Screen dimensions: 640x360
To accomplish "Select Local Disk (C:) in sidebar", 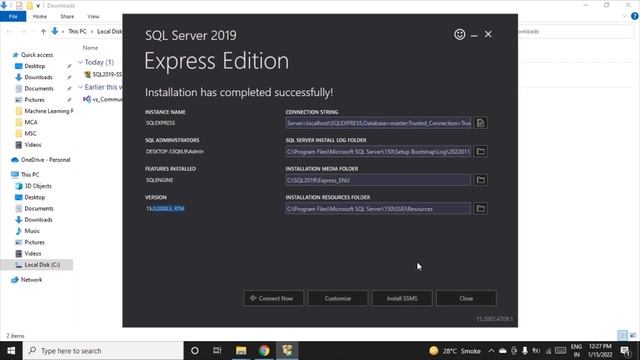I will (42, 264).
